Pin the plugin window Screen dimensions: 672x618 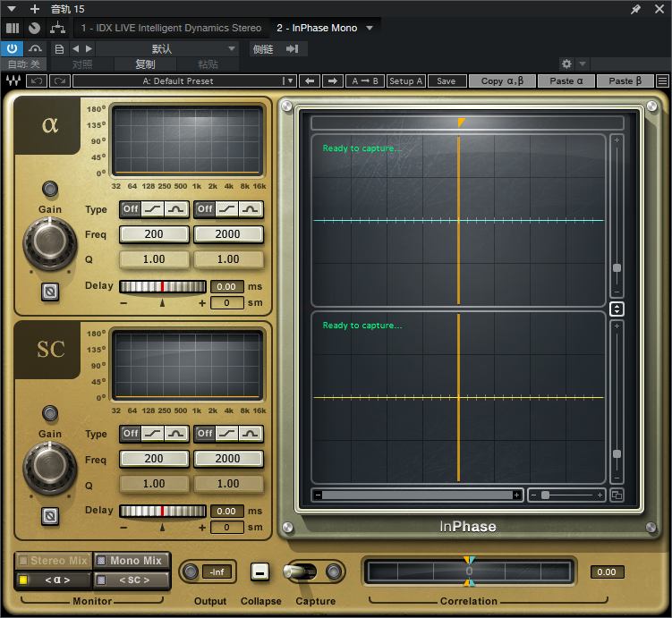coord(635,9)
